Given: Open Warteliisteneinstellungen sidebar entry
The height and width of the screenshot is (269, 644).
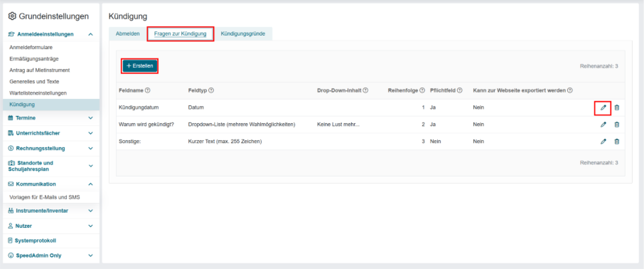Looking at the screenshot, I should click(38, 93).
